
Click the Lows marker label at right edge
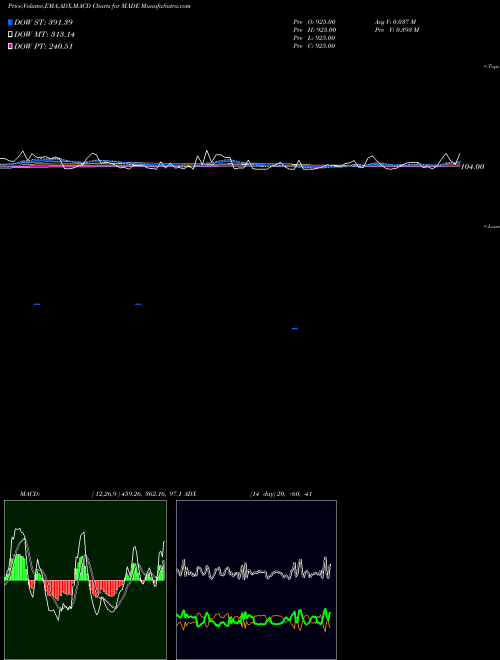pyautogui.click(x=492, y=226)
